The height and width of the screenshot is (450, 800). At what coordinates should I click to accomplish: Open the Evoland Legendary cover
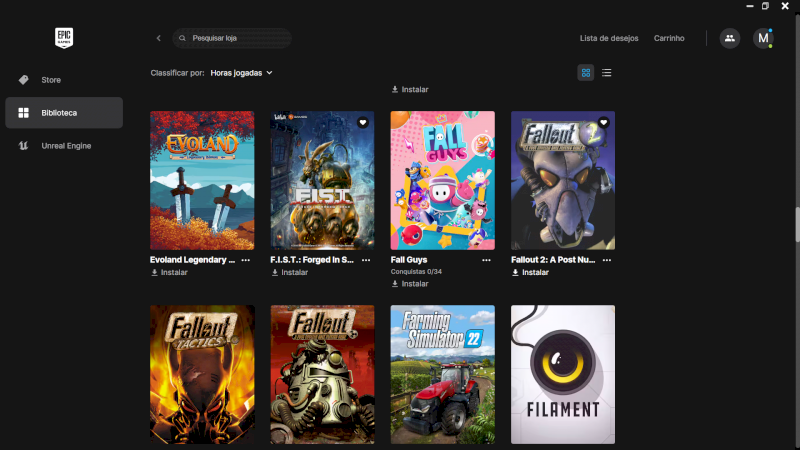tap(202, 181)
